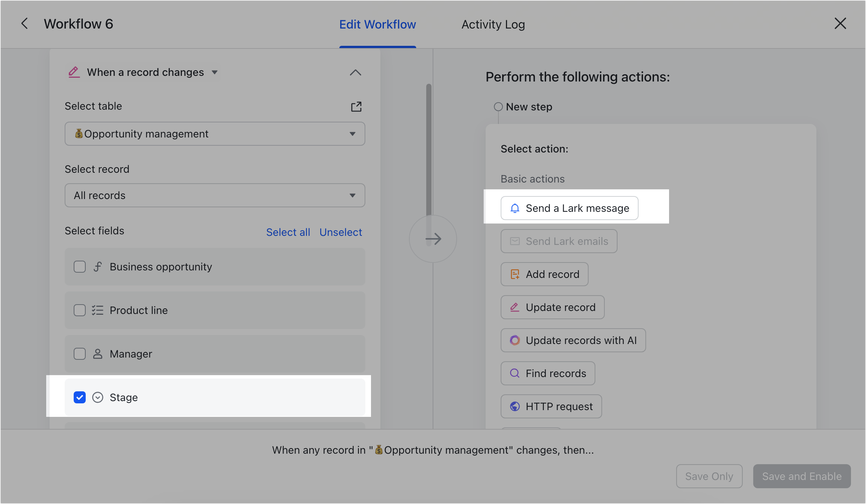The height and width of the screenshot is (504, 866).
Task: Click the person icon next to Manager
Action: pyautogui.click(x=98, y=354)
